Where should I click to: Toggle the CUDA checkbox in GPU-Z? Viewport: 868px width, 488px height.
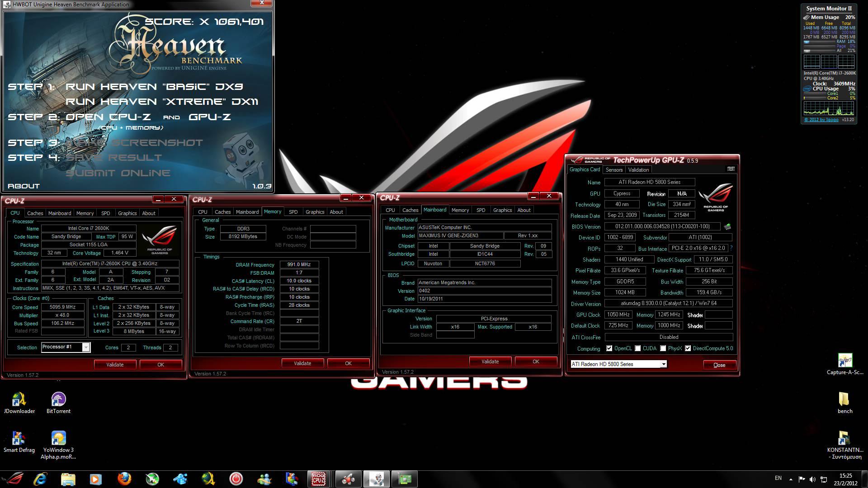pyautogui.click(x=638, y=348)
